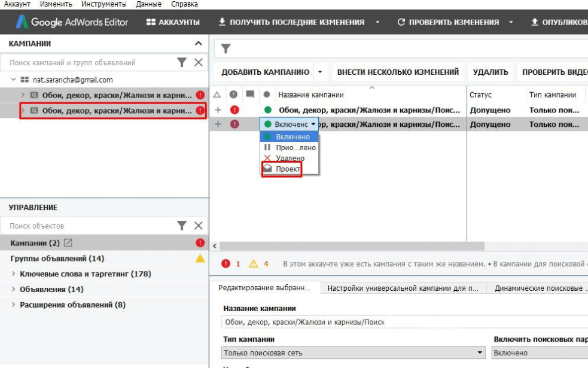
Task: Click the plus icon in second campaign row
Action: [x=218, y=124]
